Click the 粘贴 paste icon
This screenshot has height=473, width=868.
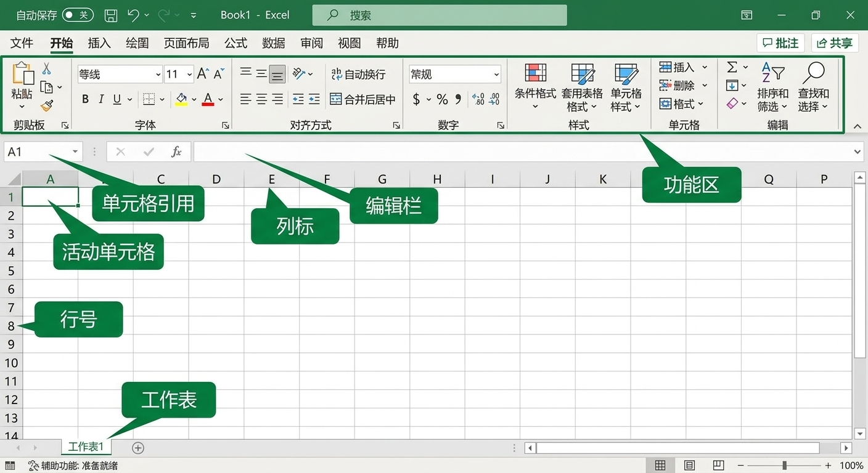pyautogui.click(x=22, y=73)
